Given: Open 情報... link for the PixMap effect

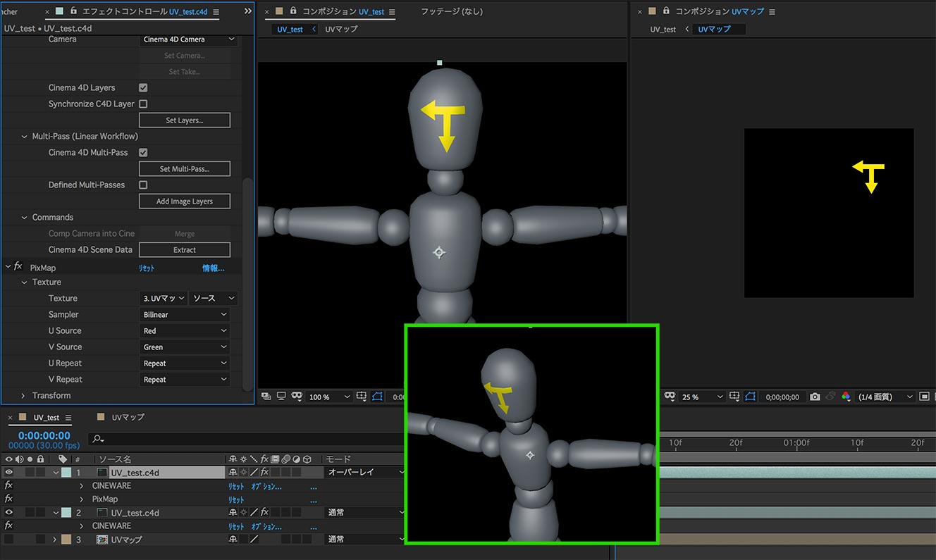Looking at the screenshot, I should [x=214, y=268].
